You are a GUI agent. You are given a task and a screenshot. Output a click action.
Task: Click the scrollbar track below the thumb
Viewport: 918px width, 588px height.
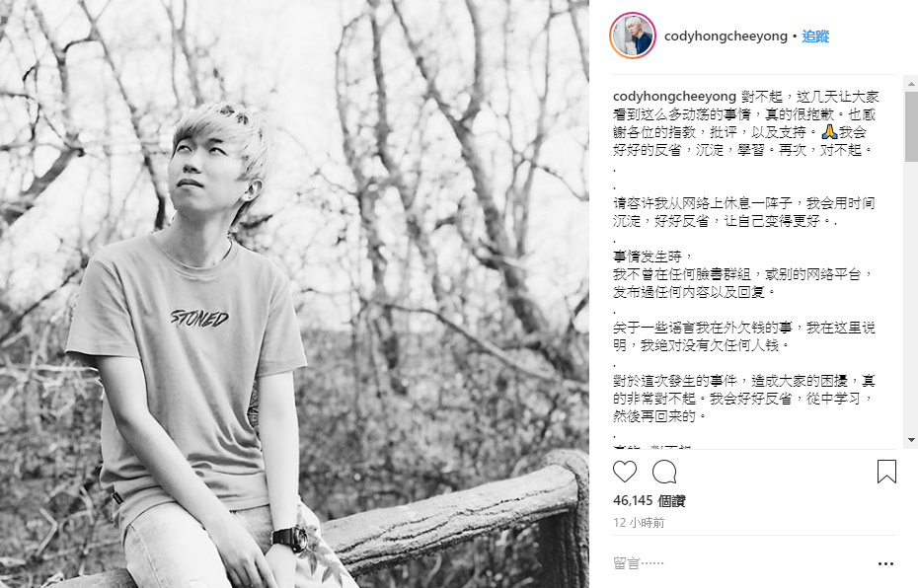[911, 297]
